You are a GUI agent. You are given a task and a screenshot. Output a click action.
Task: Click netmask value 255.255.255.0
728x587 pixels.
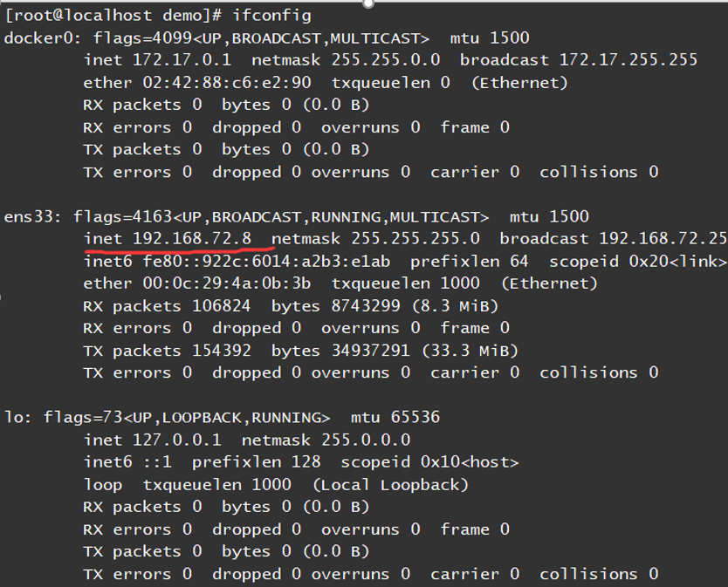(x=416, y=239)
